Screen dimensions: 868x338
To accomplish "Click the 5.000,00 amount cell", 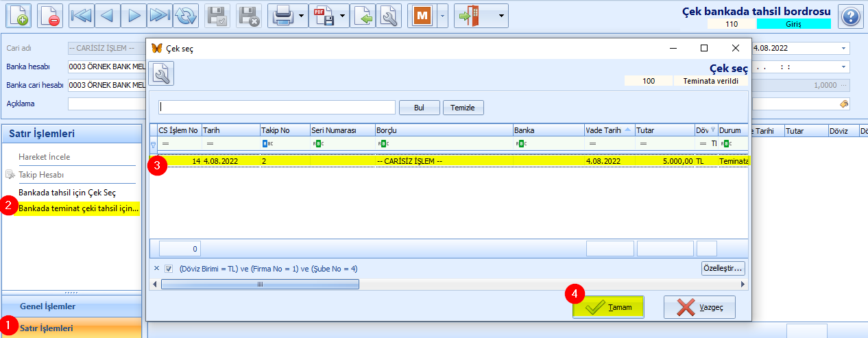I will pyautogui.click(x=664, y=161).
